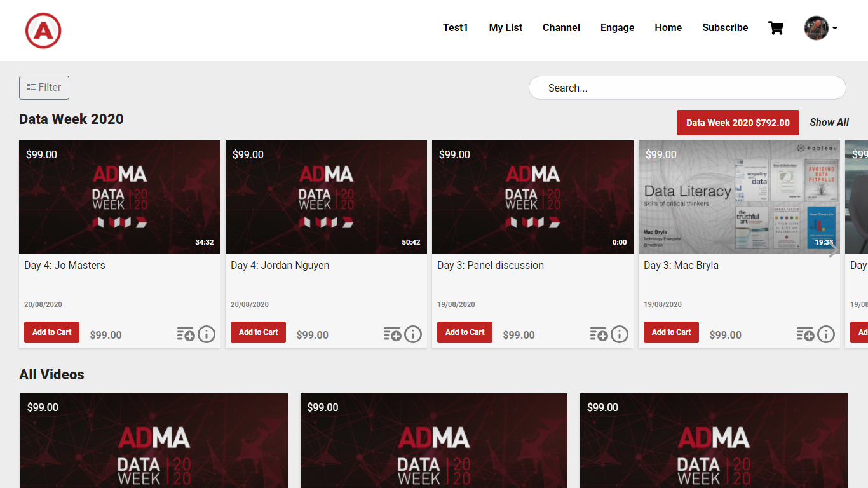Add Day 3: Panel discussion to playlist
Screen dimensions: 868x488
tap(599, 334)
